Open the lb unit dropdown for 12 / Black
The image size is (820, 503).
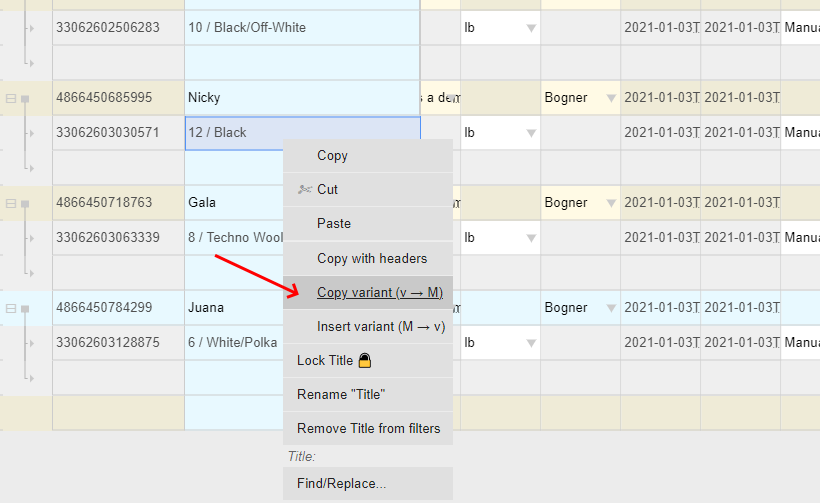pos(531,133)
